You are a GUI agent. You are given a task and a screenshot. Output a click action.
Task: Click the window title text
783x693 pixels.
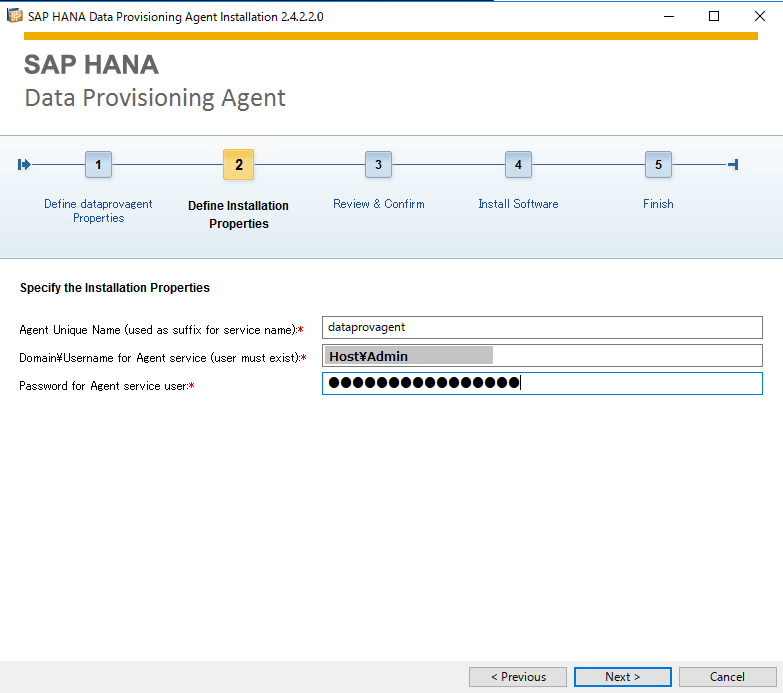click(176, 16)
